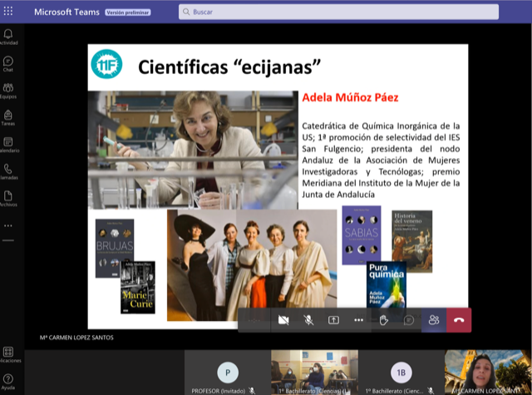Click the Microsoft Teams title
The width and height of the screenshot is (532, 395).
66,12
